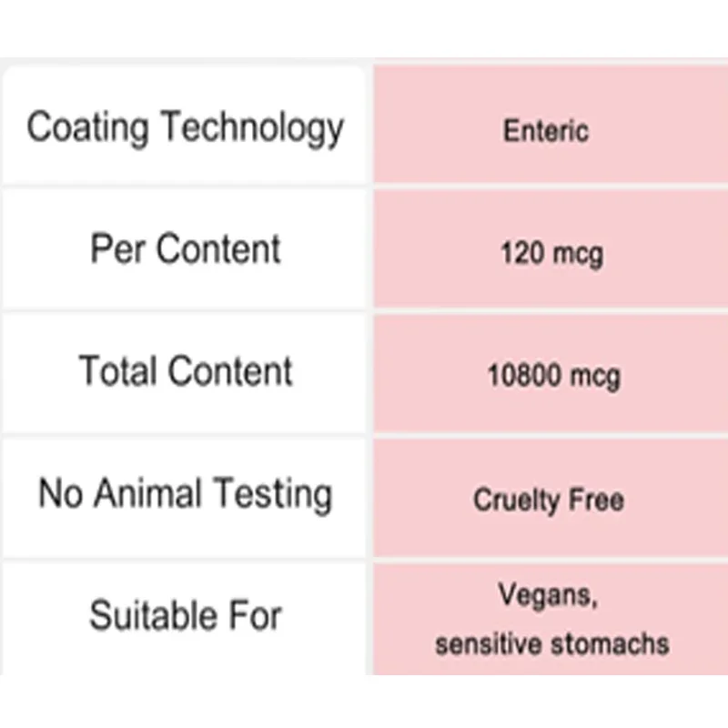Screen dimensions: 728x728
Task: Click the Total Content label
Action: pos(186,371)
